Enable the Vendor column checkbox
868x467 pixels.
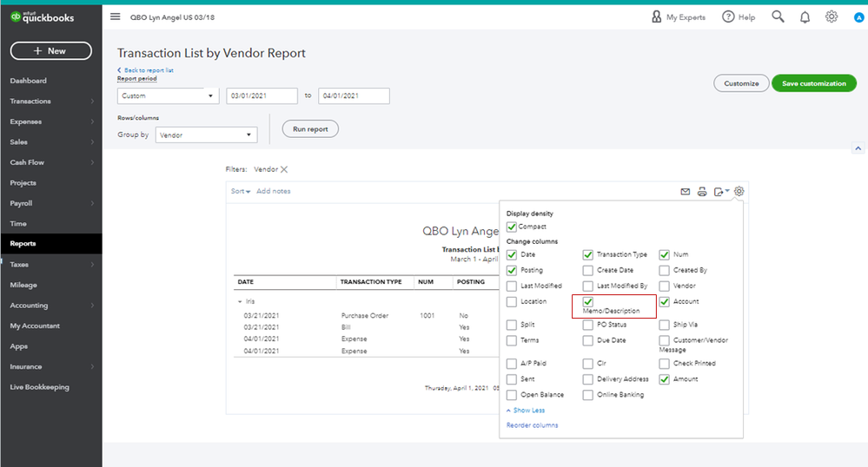click(x=665, y=286)
